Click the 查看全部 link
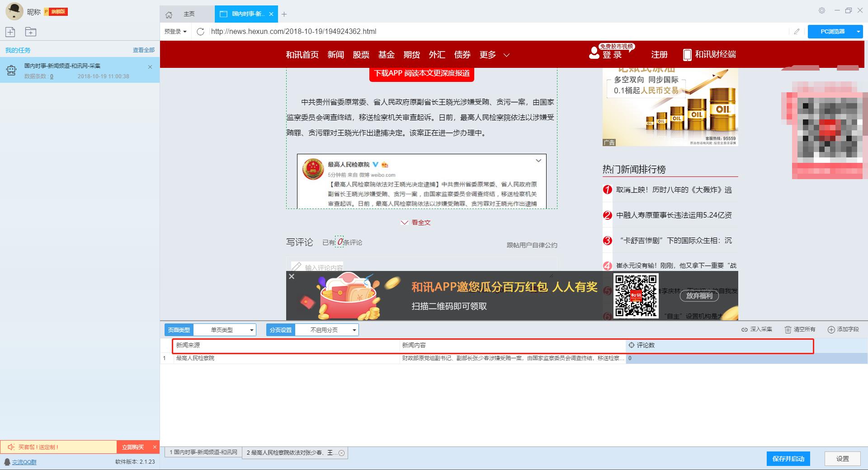 click(143, 50)
